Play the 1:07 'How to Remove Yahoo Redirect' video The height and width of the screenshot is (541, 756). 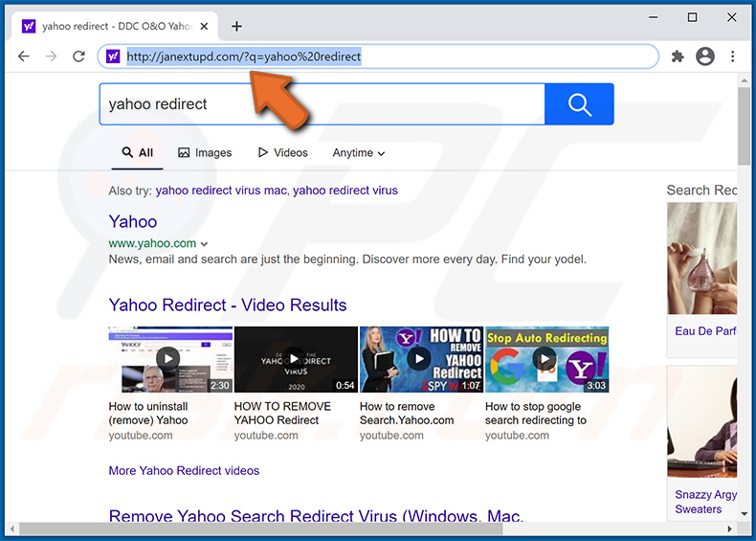(x=421, y=359)
